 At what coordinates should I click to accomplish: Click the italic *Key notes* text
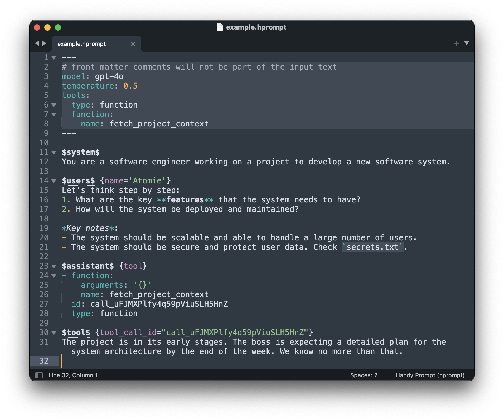pyautogui.click(x=88, y=228)
